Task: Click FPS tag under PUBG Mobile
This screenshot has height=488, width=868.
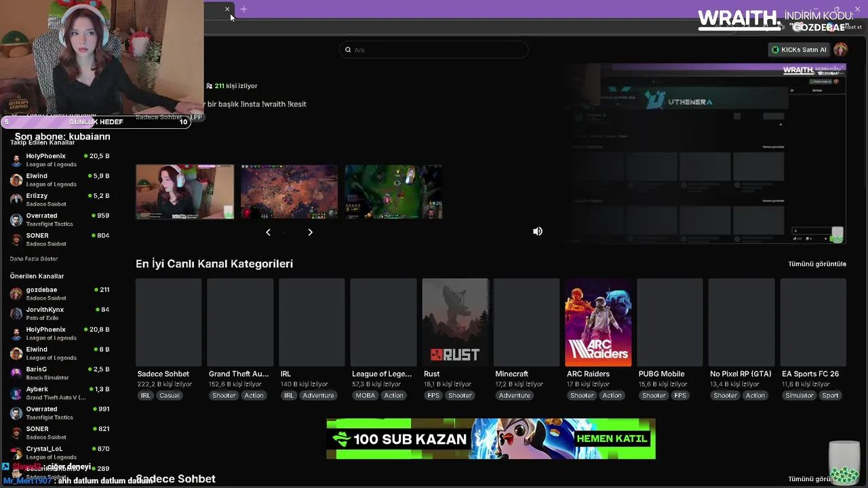Action: pos(680,395)
